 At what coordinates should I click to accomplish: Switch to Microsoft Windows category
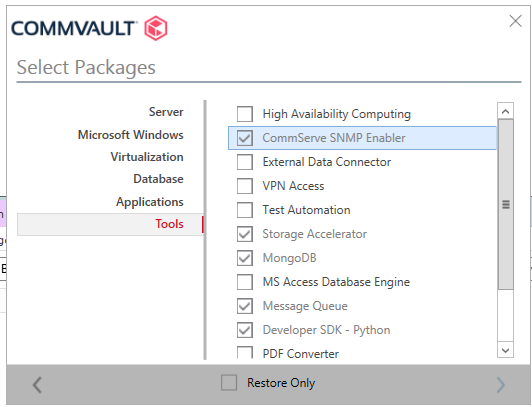pyautogui.click(x=131, y=135)
